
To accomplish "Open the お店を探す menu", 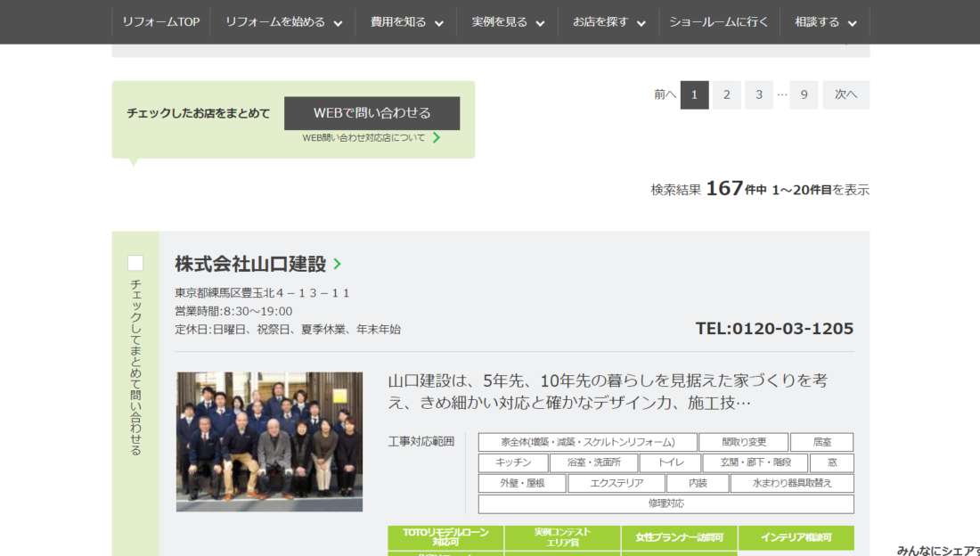I will (x=608, y=22).
